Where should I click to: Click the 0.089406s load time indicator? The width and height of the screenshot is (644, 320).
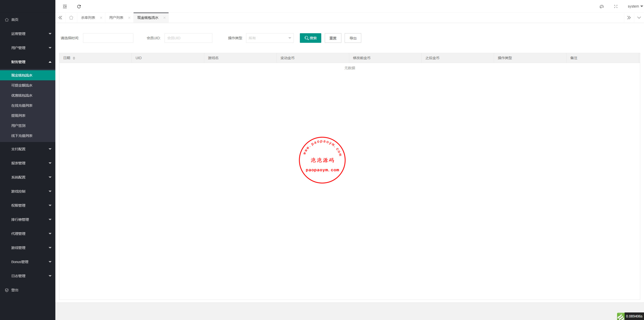pyautogui.click(x=634, y=316)
